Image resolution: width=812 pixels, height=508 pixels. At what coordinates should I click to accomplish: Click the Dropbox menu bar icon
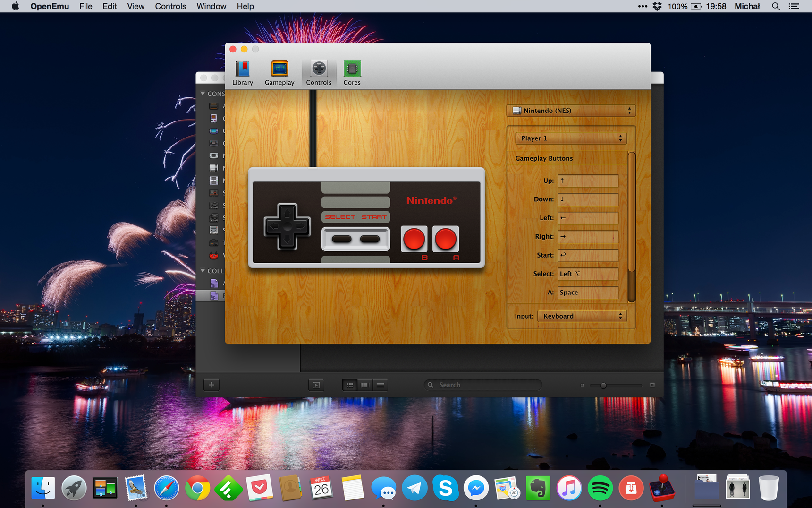tap(657, 6)
